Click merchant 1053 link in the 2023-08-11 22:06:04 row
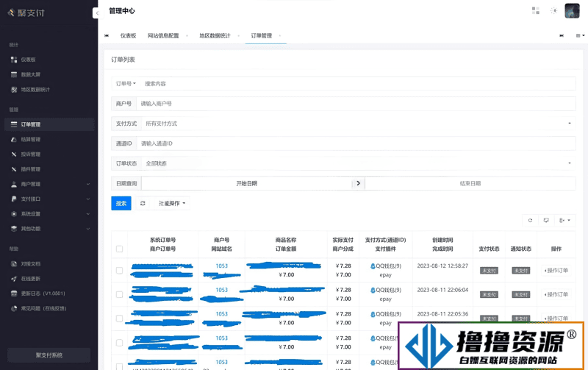The height and width of the screenshot is (370, 588). click(x=222, y=290)
